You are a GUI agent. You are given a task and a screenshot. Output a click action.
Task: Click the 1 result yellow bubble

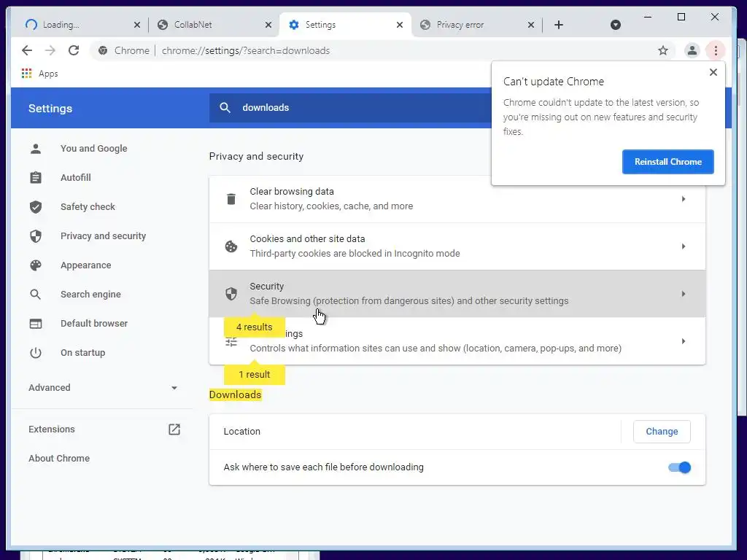pos(255,375)
